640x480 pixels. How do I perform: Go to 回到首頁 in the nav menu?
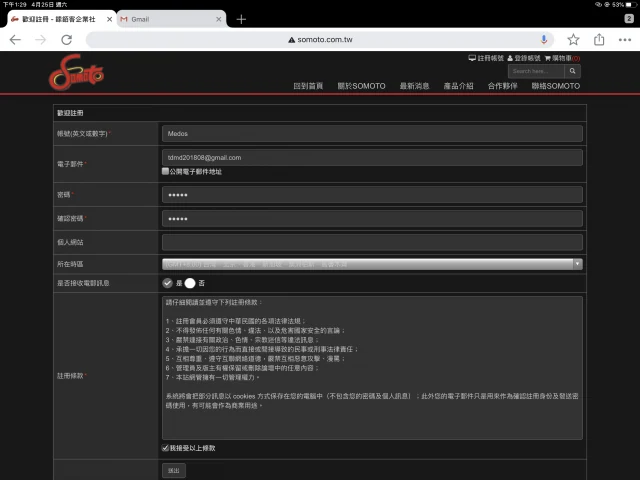(x=308, y=86)
